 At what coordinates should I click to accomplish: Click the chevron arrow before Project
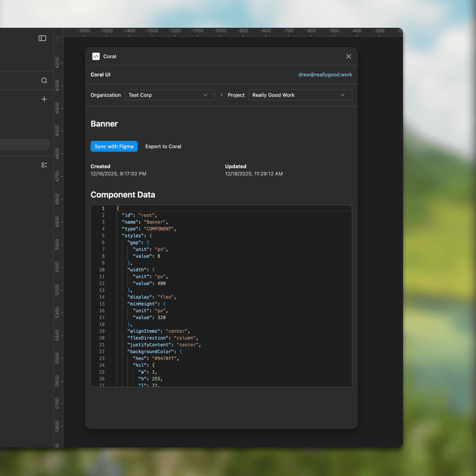[221, 95]
